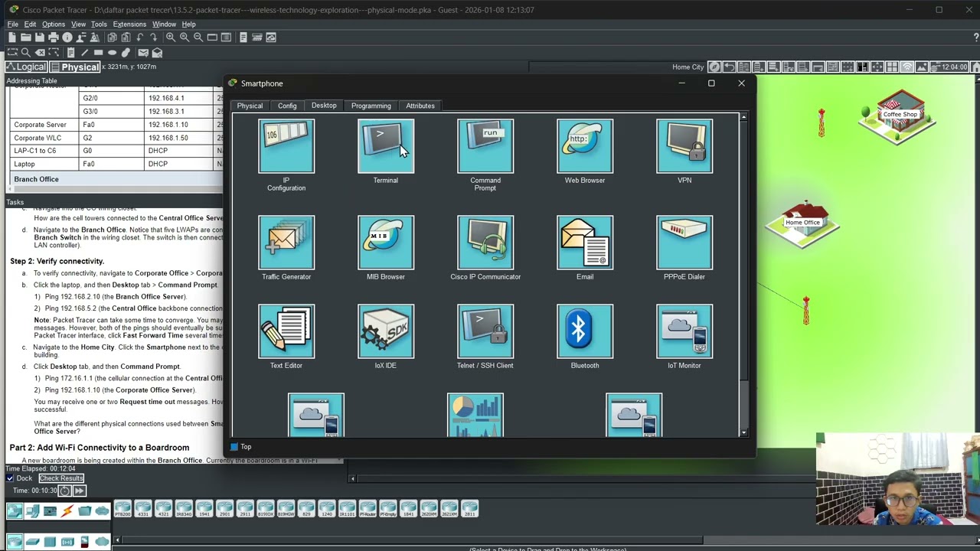Open the IP Configuration app
980x551 pixels.
pos(286,146)
